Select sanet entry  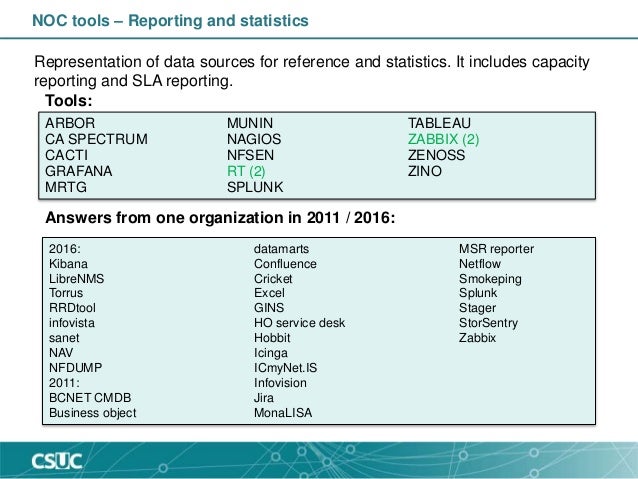pyautogui.click(x=64, y=338)
